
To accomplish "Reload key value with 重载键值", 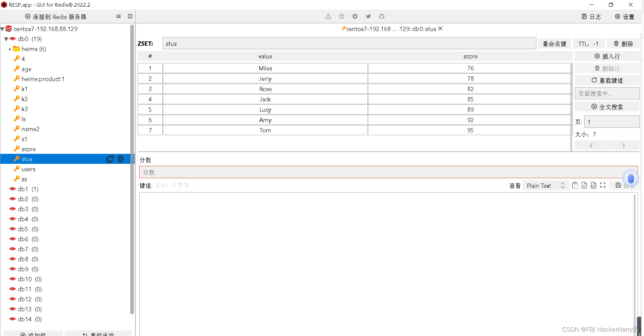I will coord(607,80).
